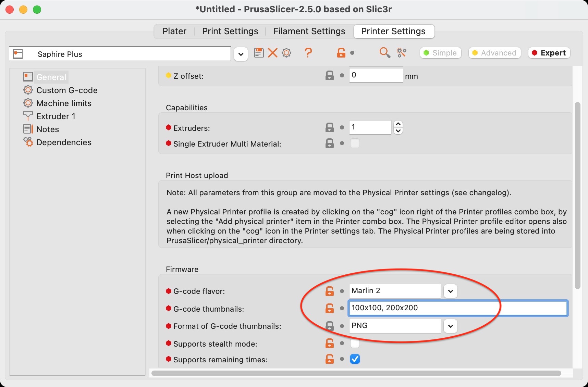Click the unlocked padlock beside G-code thumbnails
Viewport: 588px width, 387px height.
329,308
